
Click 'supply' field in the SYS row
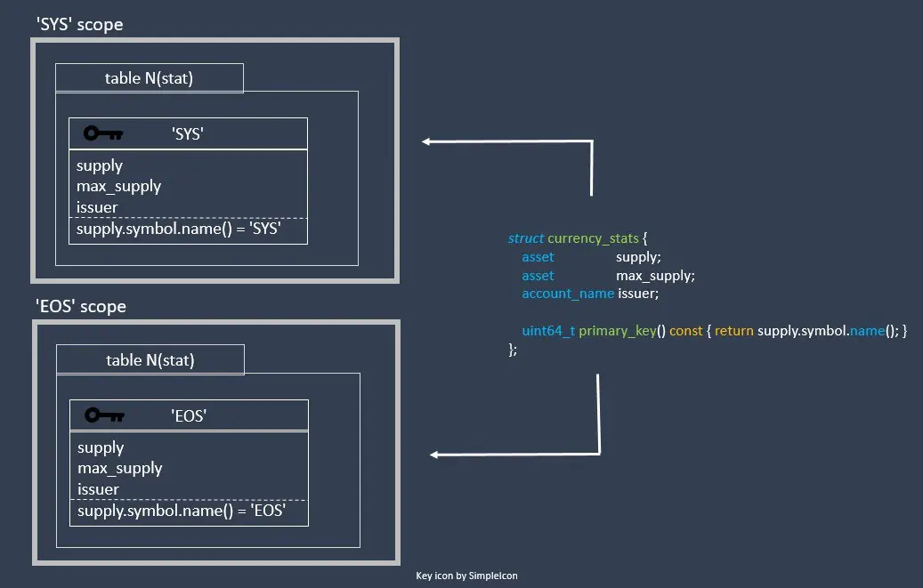(100, 166)
